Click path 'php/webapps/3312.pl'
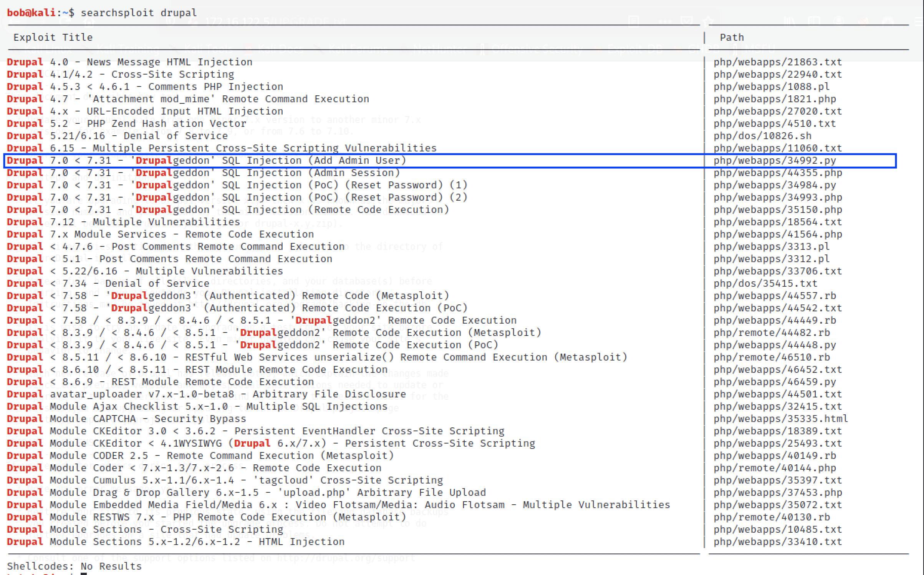The height and width of the screenshot is (575, 924). pos(772,259)
